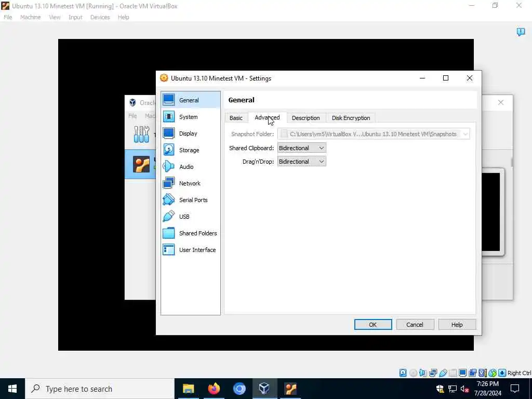Switch to the Description tab
This screenshot has width=532, height=399.
pyautogui.click(x=305, y=118)
